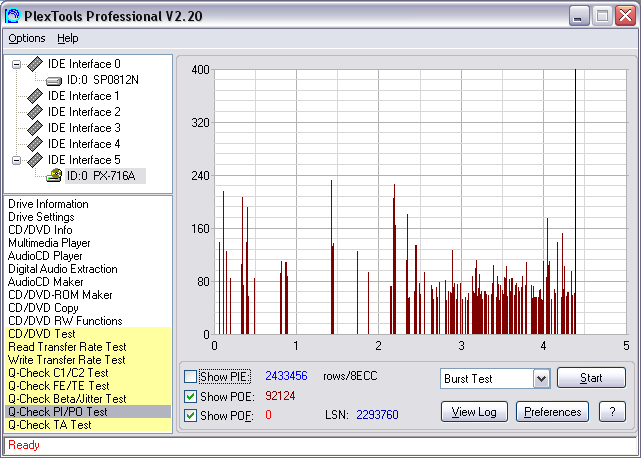This screenshot has height=458, width=641.
Task: Click the LSN value 2293760
Action: coord(377,415)
